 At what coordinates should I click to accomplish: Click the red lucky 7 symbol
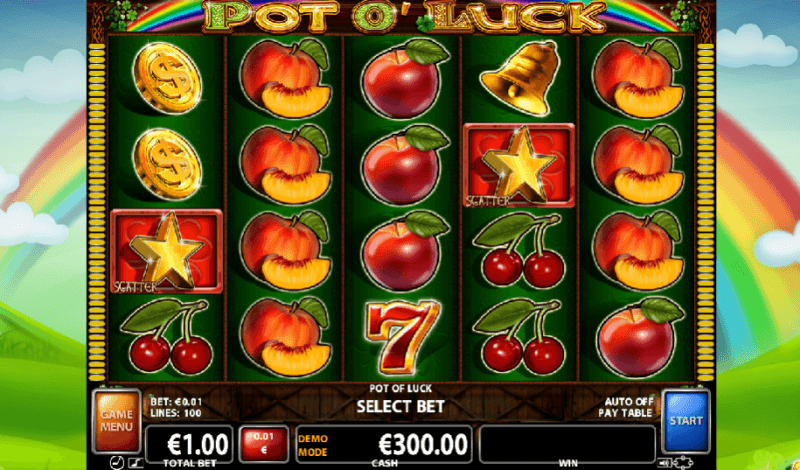(x=402, y=336)
